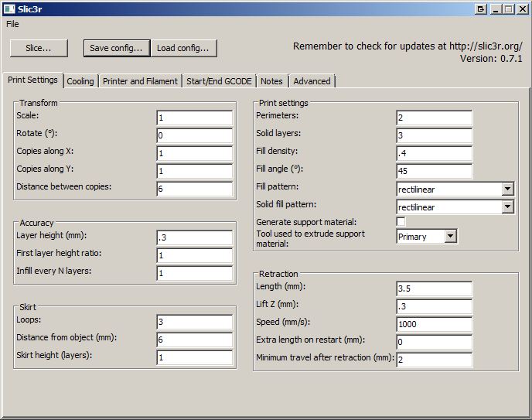
Task: Click the Slic3r title bar app icon
Action: tap(9, 9)
